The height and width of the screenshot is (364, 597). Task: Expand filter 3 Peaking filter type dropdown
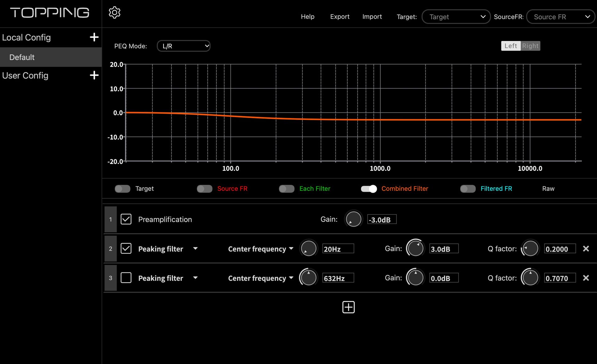[x=195, y=278]
